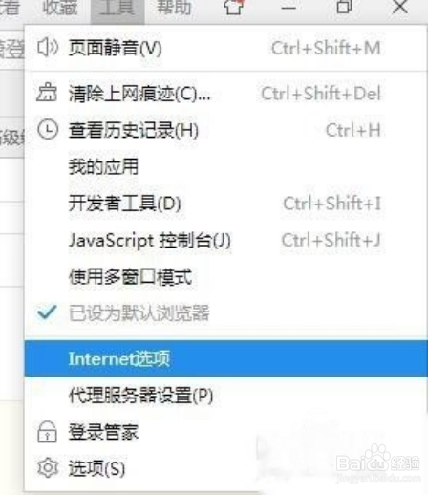Select 页面静音(V) menu entry
448x495 pixels.
pyautogui.click(x=225, y=48)
